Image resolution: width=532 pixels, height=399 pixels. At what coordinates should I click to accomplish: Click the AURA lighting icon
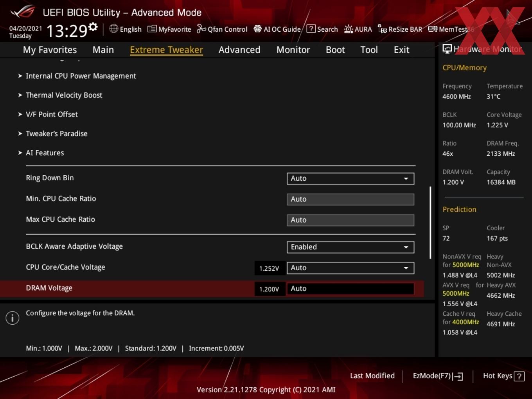click(x=348, y=29)
